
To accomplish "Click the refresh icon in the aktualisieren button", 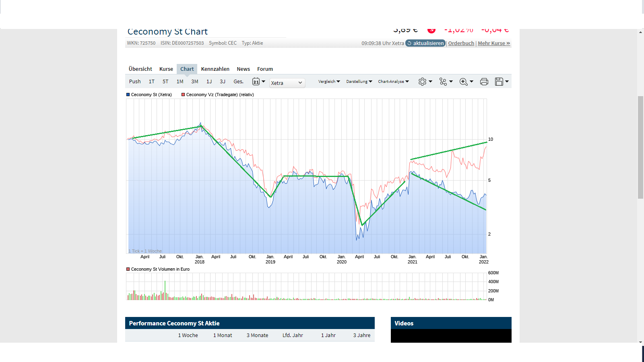I will (409, 43).
